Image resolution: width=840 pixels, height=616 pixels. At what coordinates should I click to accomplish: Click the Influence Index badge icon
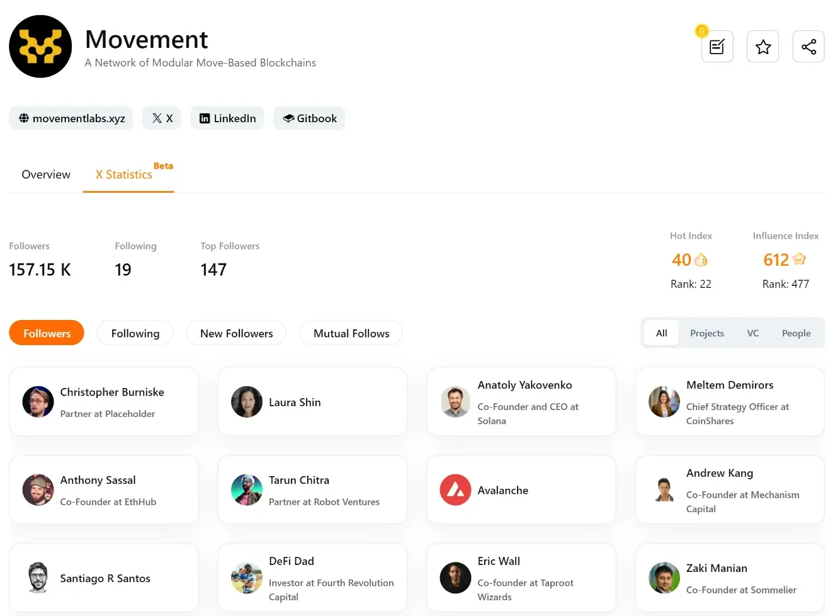(799, 259)
